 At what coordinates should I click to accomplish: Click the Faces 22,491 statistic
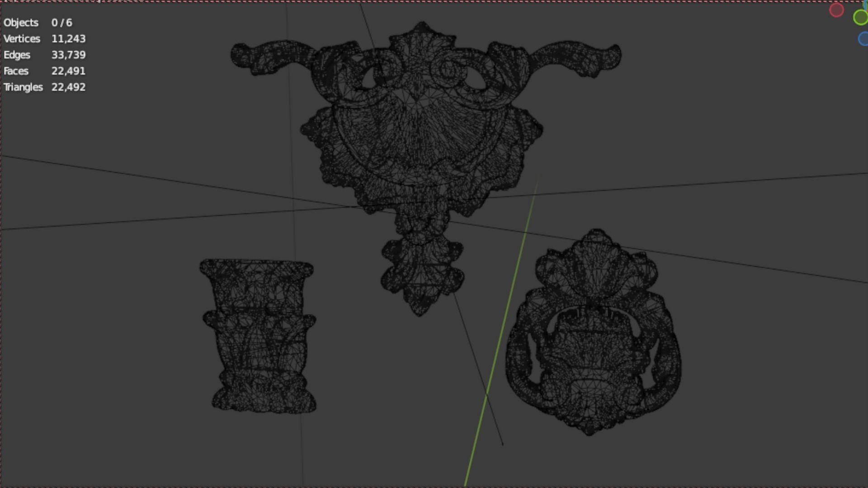coord(45,71)
